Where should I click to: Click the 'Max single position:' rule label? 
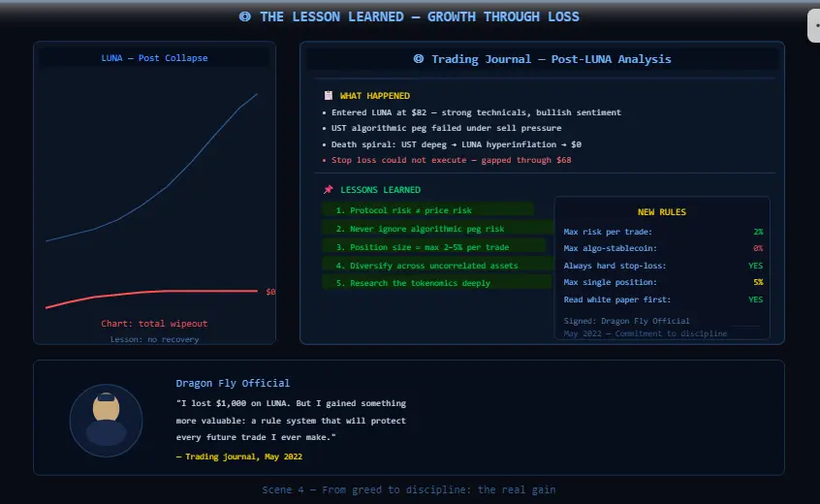click(610, 282)
